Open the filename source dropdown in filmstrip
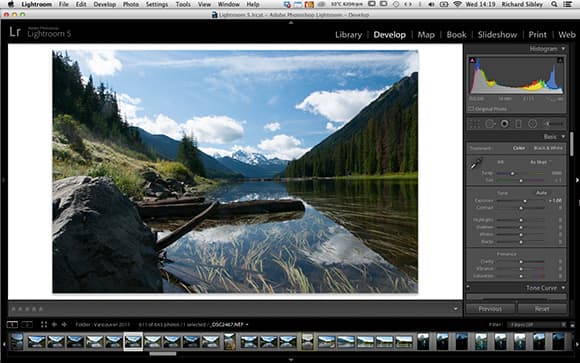This screenshot has height=363, width=580. tap(247, 325)
